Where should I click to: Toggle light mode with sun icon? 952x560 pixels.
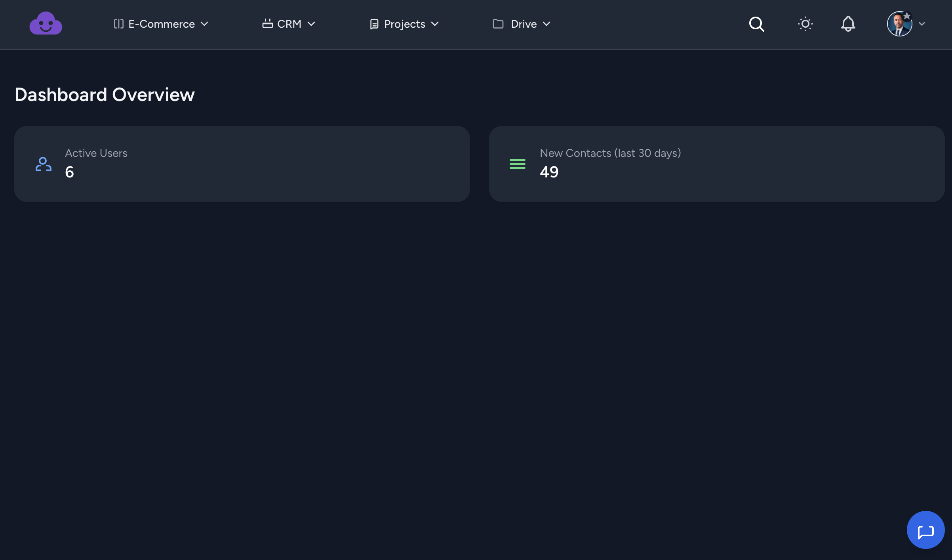click(x=805, y=24)
